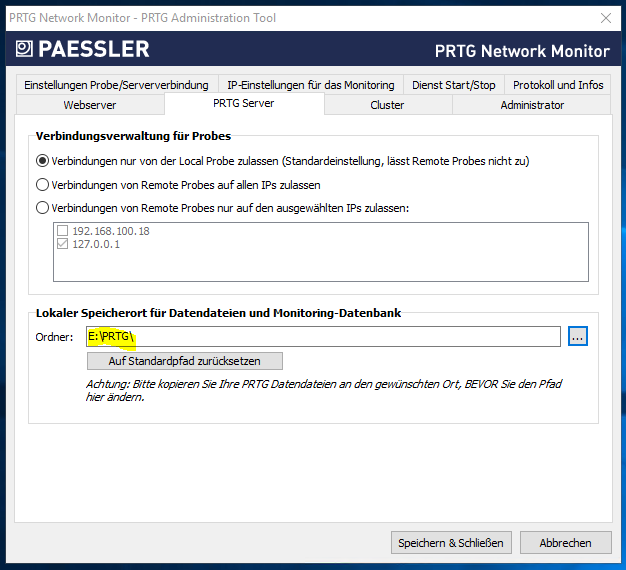
Task: Switch to the Cluster tab
Action: (387, 105)
